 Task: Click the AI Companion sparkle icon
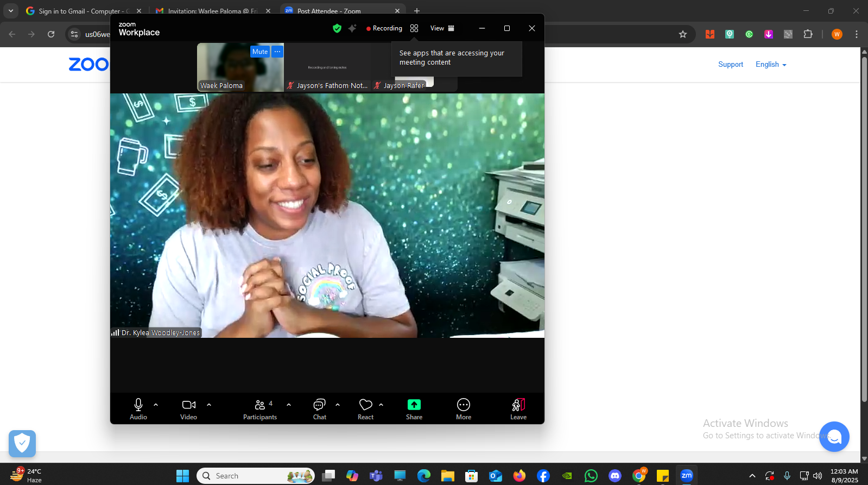click(x=352, y=28)
